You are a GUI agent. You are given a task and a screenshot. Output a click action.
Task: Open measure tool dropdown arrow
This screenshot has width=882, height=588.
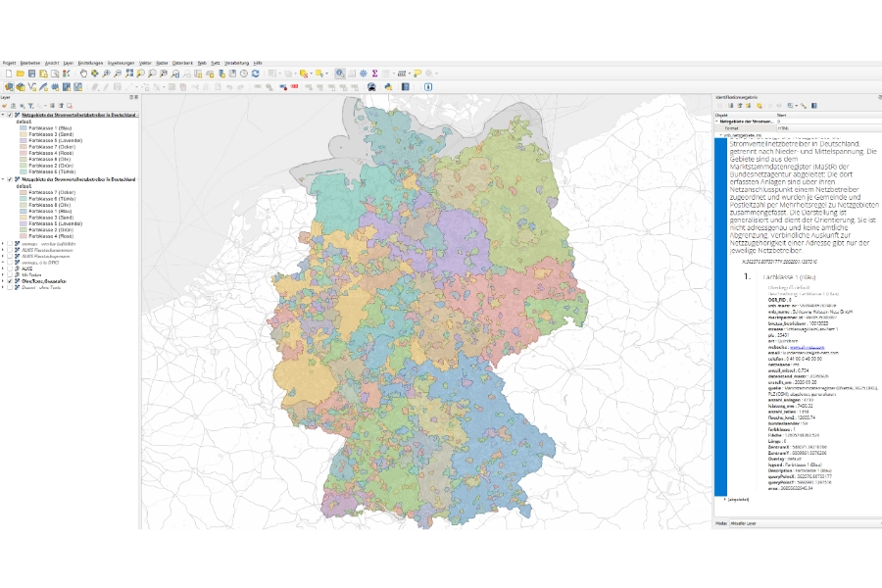[x=409, y=73]
